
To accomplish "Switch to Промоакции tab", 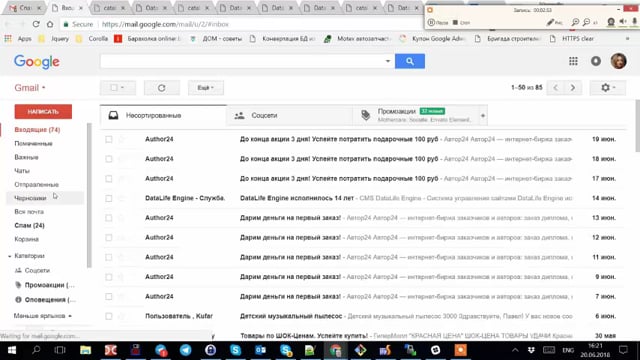I will [x=416, y=116].
